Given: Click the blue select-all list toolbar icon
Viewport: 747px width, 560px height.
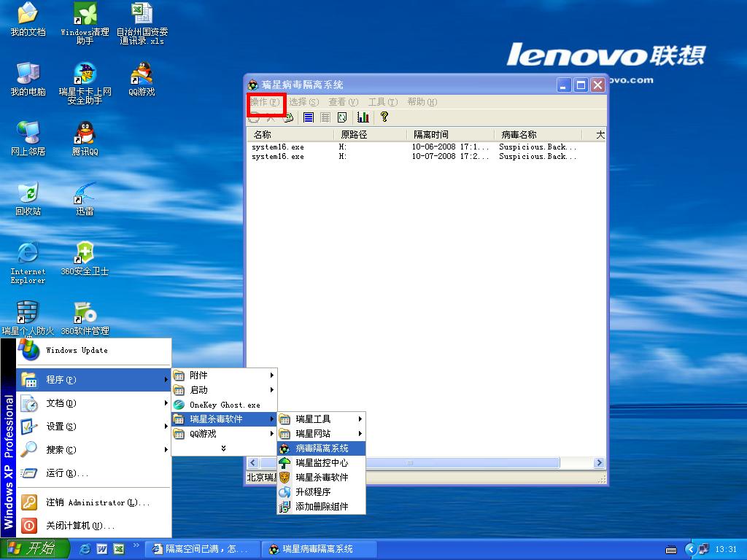Looking at the screenshot, I should click(x=309, y=117).
